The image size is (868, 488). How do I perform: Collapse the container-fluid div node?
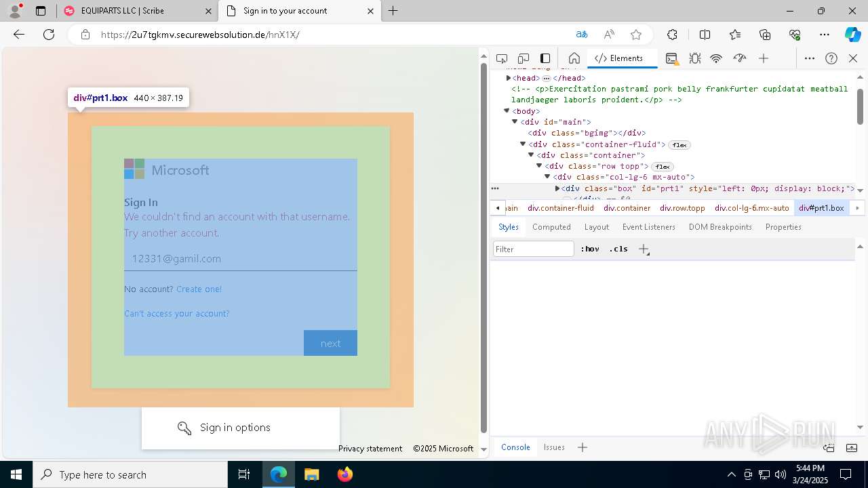pos(523,144)
